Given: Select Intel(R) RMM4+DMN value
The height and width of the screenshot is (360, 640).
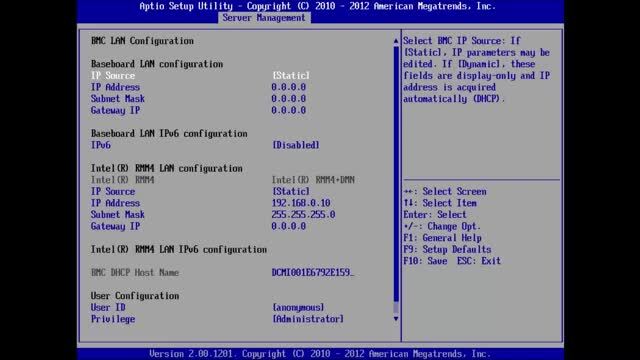Looking at the screenshot, I should [x=313, y=180].
